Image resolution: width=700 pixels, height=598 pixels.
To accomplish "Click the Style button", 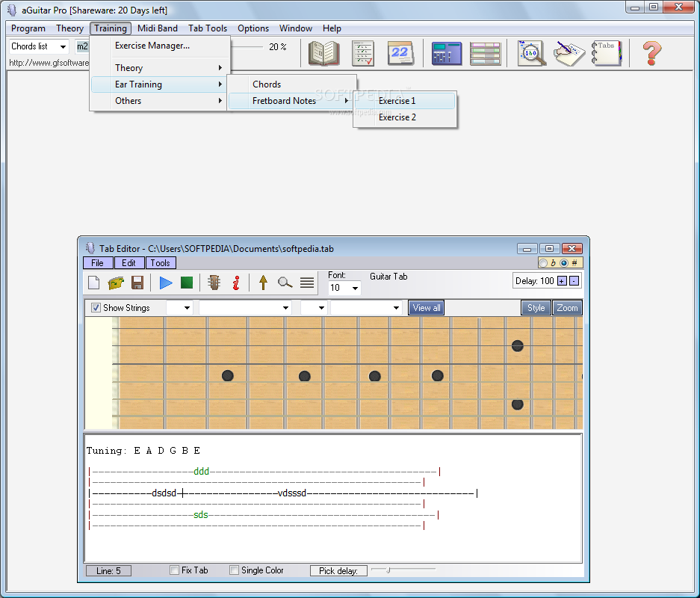I will (536, 308).
